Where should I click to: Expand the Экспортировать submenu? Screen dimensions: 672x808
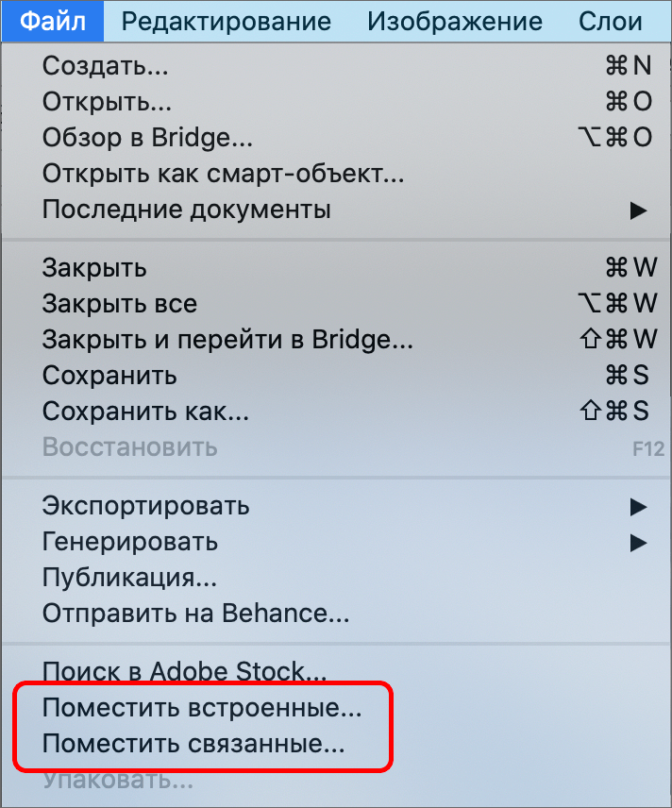[145, 506]
